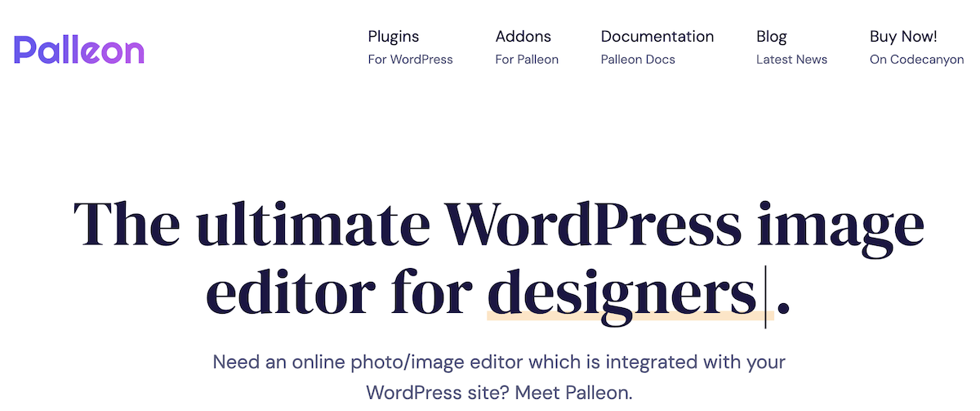
Task: Click the underlined word 'designers'
Action: click(x=621, y=296)
